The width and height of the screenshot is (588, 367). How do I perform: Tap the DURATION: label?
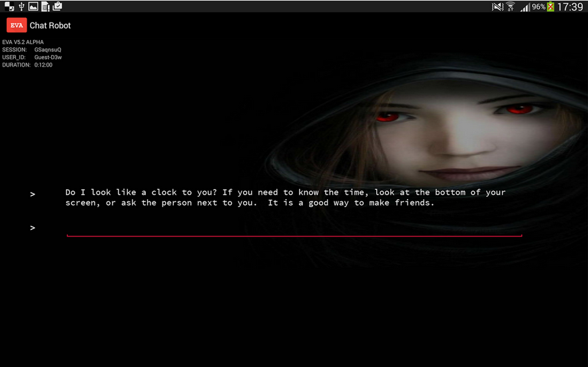tap(16, 65)
